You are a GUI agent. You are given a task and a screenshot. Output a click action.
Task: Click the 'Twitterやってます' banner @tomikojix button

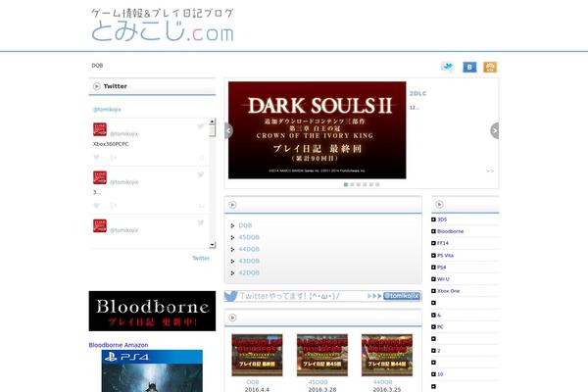(401, 296)
